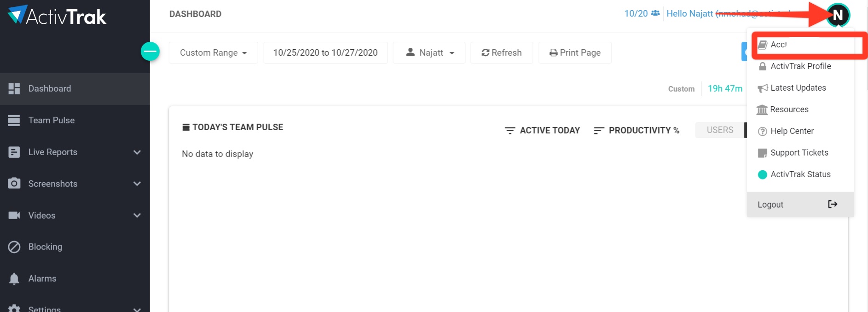The image size is (868, 312).
Task: Open Latest Updates menu item
Action: click(x=800, y=88)
